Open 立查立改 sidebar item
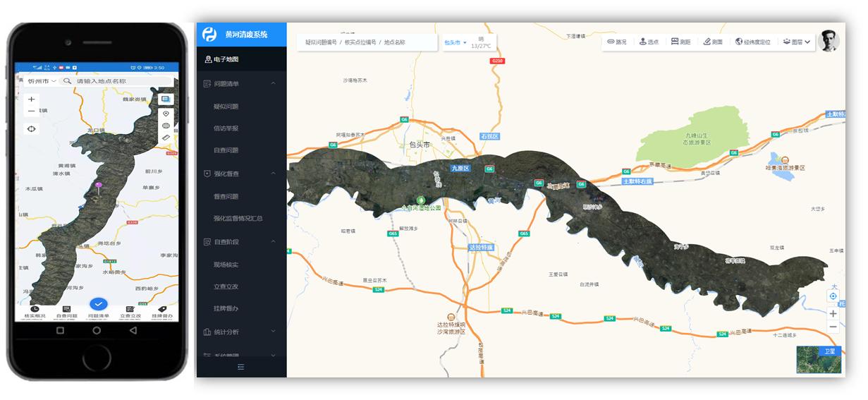Screen dimensions: 868x400 pyautogui.click(x=226, y=286)
